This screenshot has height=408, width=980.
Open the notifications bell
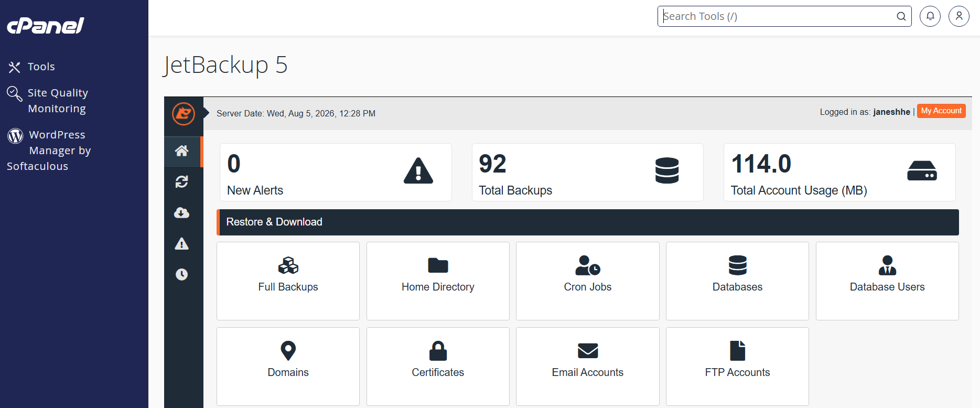coord(930,16)
